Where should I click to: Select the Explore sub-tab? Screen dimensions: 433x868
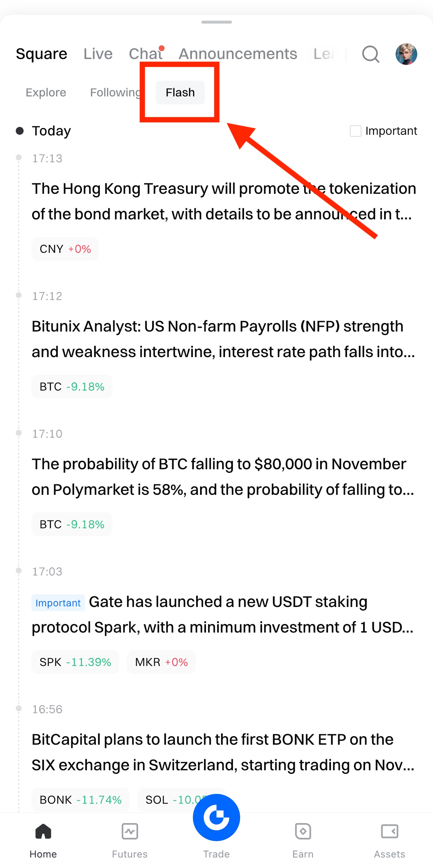[x=46, y=92]
